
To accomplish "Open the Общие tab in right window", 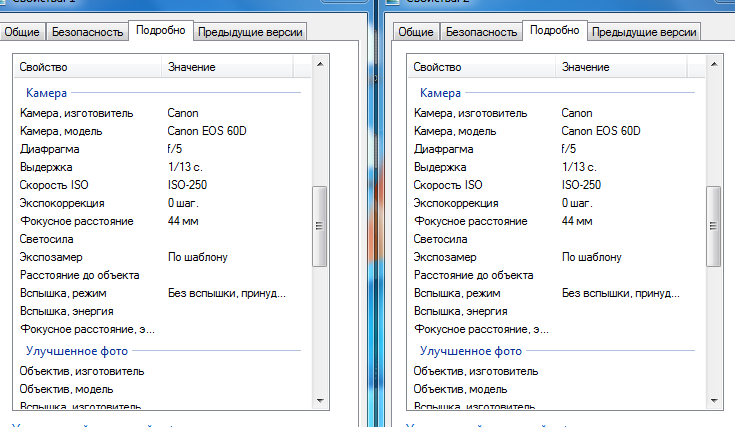I will point(416,32).
